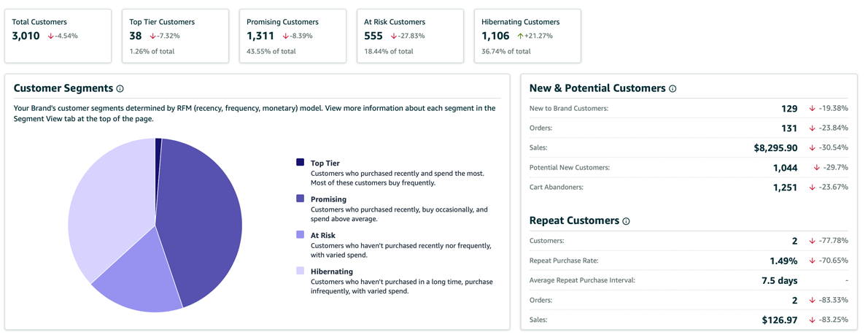Open the Top Tier Customers card
This screenshot has width=868, height=335.
tap(175, 36)
